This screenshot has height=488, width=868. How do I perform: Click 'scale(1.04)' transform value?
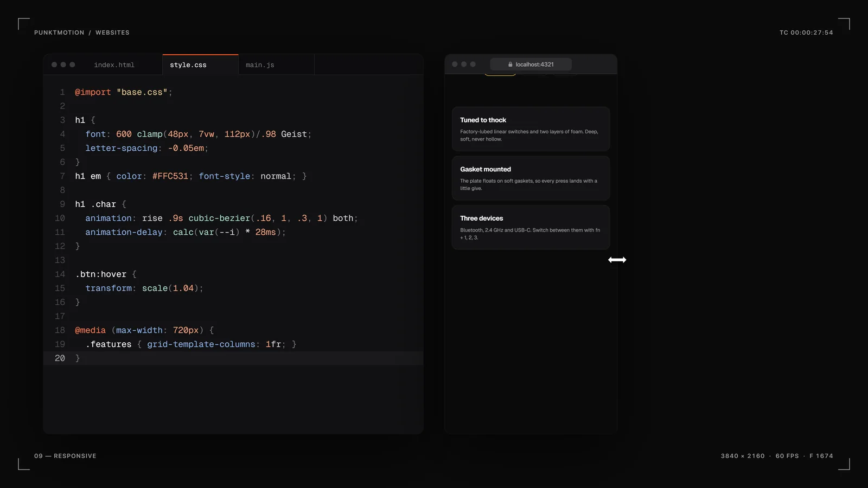(x=170, y=288)
